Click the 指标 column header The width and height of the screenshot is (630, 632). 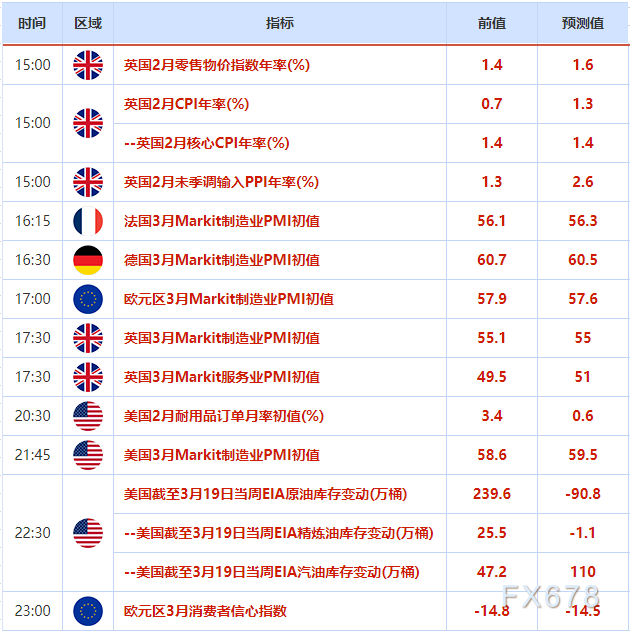tap(280, 23)
